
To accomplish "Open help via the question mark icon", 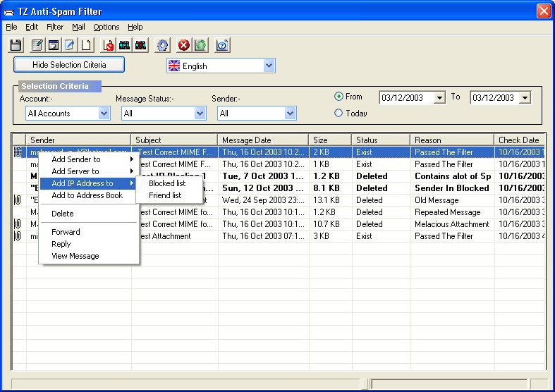I will [x=222, y=45].
